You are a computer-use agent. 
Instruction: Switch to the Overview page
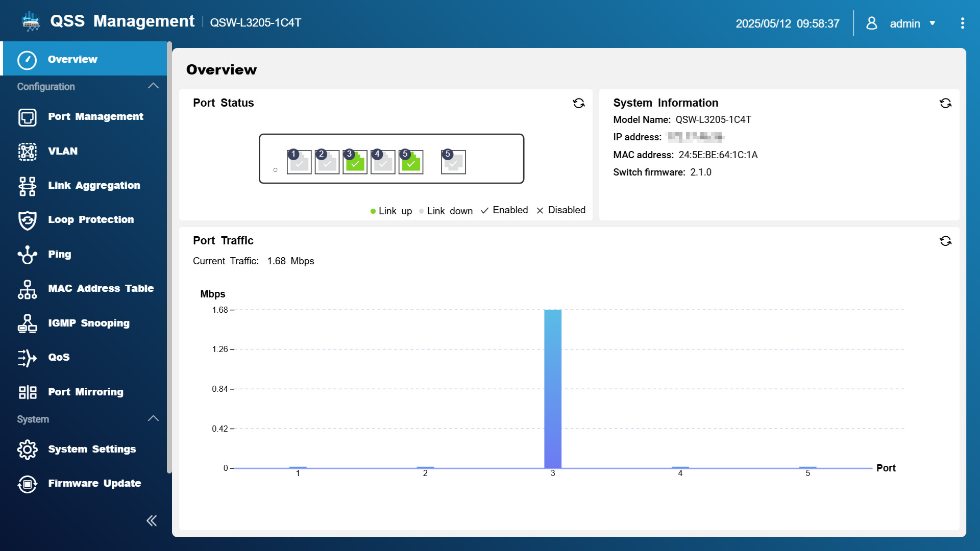pyautogui.click(x=72, y=59)
